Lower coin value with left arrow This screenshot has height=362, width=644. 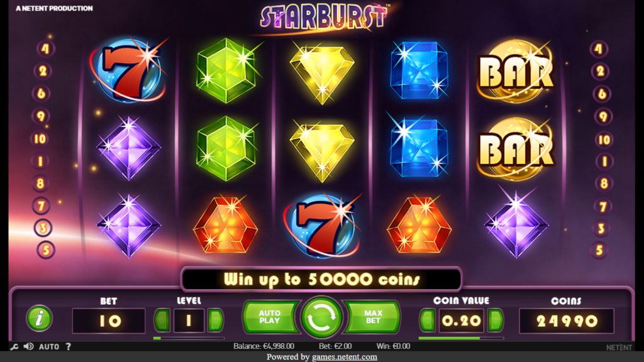[x=428, y=320]
